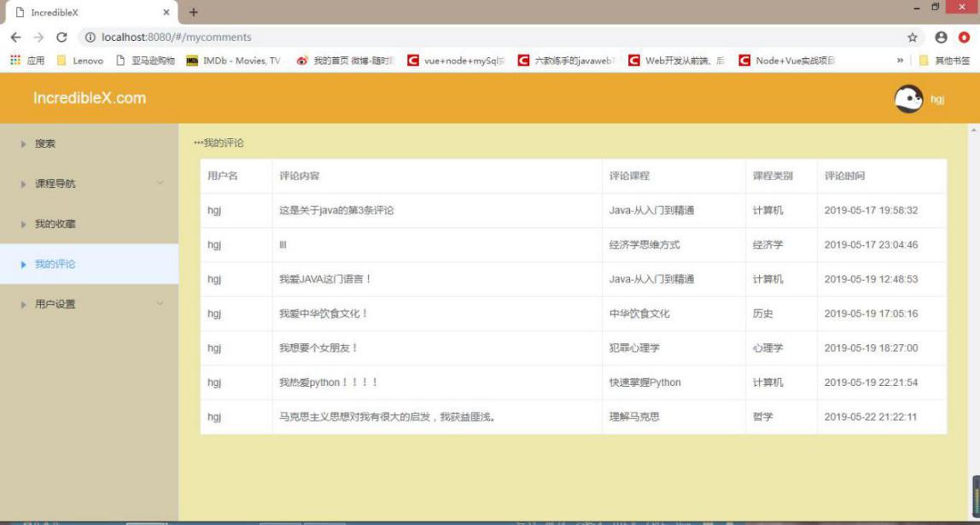Open new browser tab with plus
The width and height of the screenshot is (980, 525).
tap(194, 12)
